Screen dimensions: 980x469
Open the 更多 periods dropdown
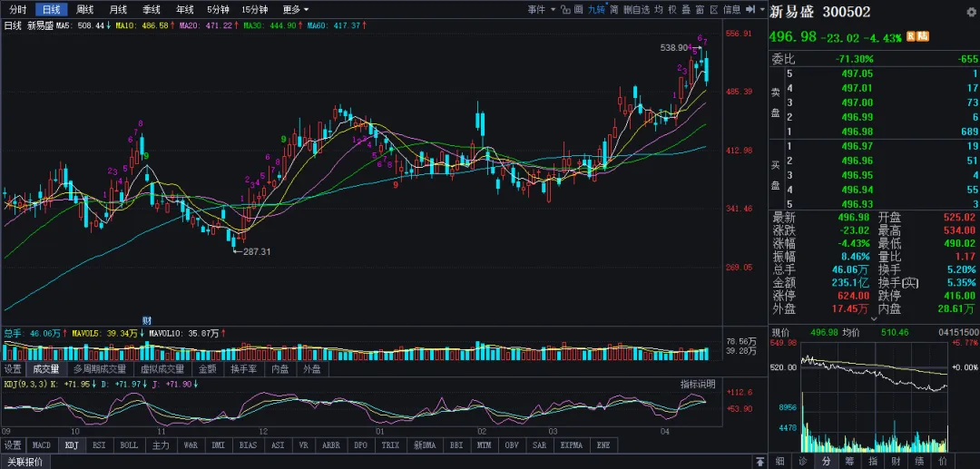(x=296, y=9)
